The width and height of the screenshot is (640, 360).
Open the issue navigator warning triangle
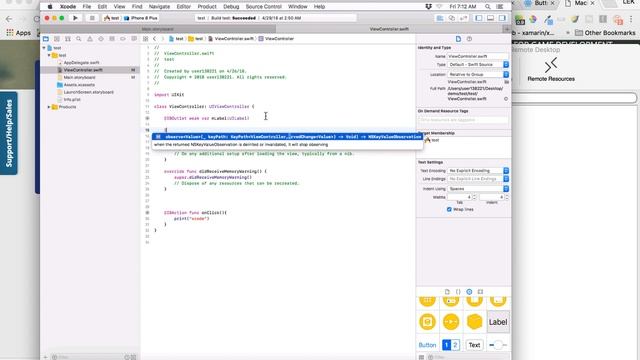(90, 39)
